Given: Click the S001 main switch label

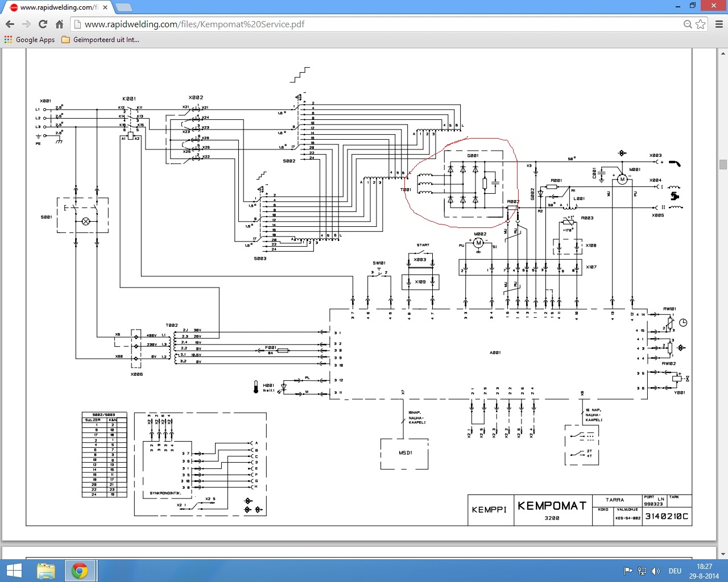Looking at the screenshot, I should [x=47, y=217].
